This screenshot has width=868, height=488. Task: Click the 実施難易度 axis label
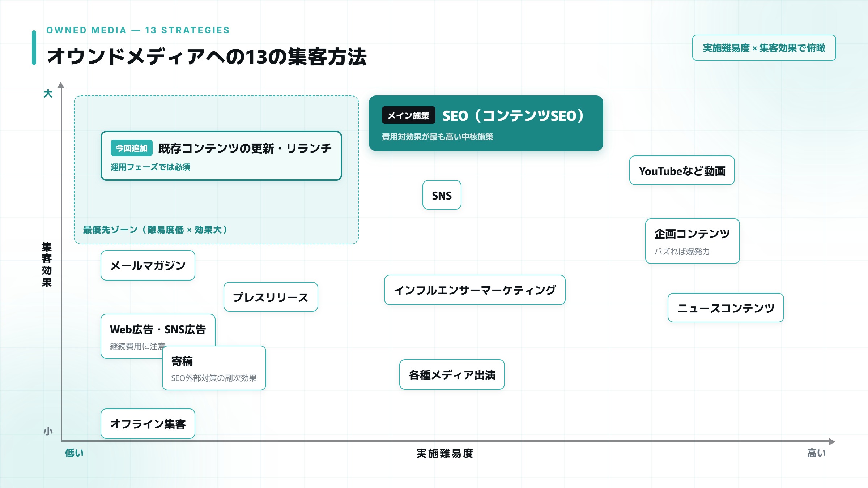tap(445, 453)
